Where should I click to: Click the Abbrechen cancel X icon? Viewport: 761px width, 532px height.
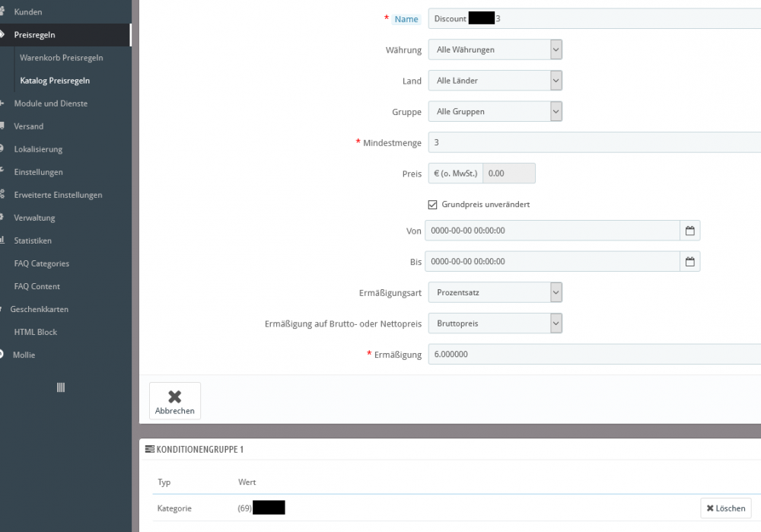(174, 397)
